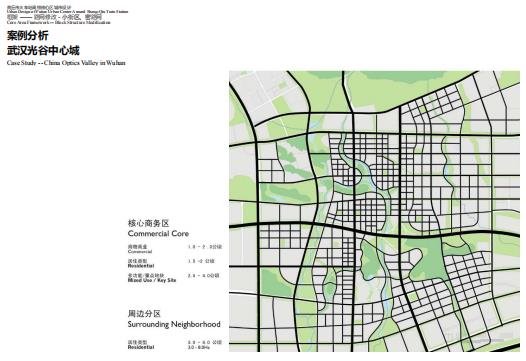Select the 'Commercial Core' label
Screen dimensions: 526x361
(x=158, y=234)
